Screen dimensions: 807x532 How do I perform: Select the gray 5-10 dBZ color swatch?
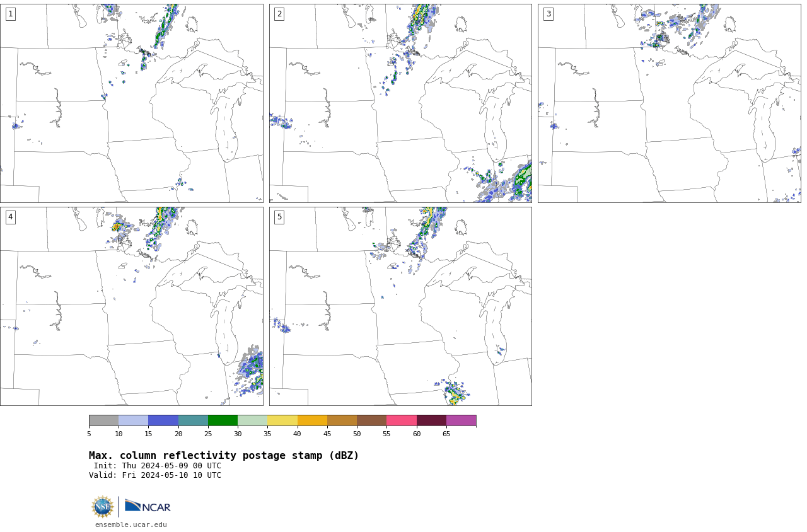pos(104,420)
